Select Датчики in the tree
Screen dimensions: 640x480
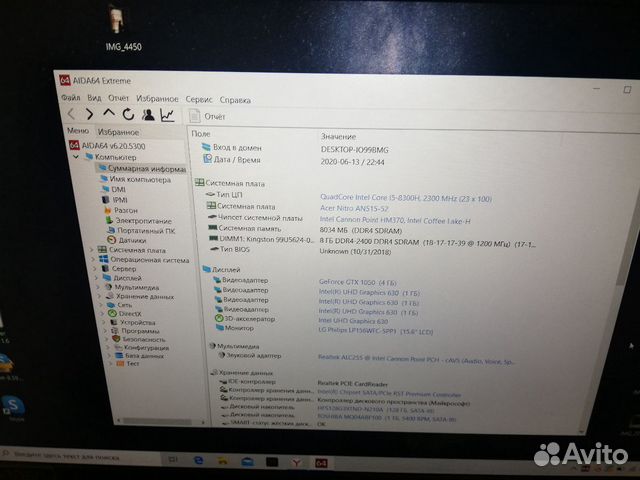[130, 240]
